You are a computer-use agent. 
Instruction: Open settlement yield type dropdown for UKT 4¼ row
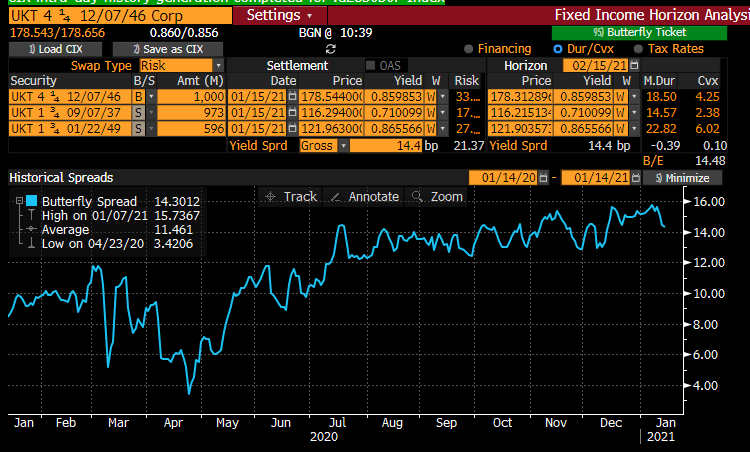pyautogui.click(x=443, y=97)
